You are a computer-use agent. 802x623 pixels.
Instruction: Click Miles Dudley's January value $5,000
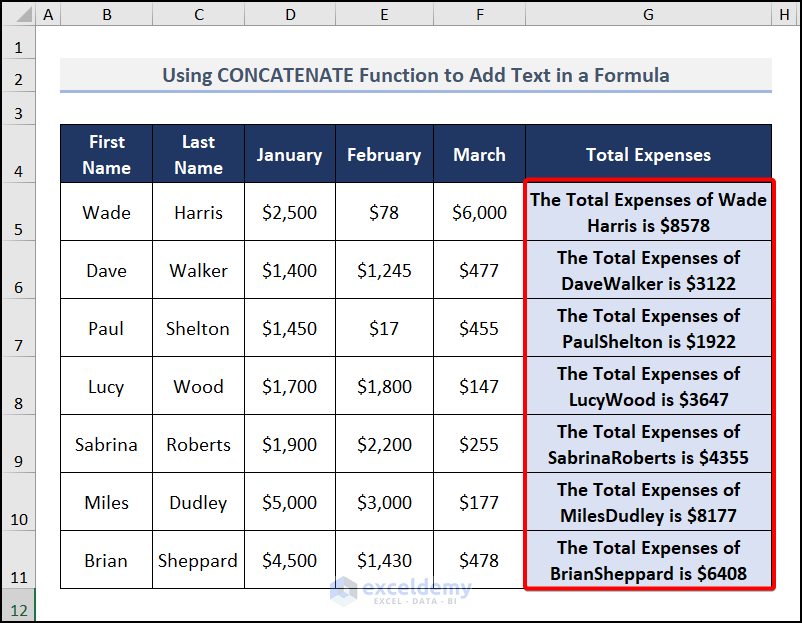click(290, 502)
